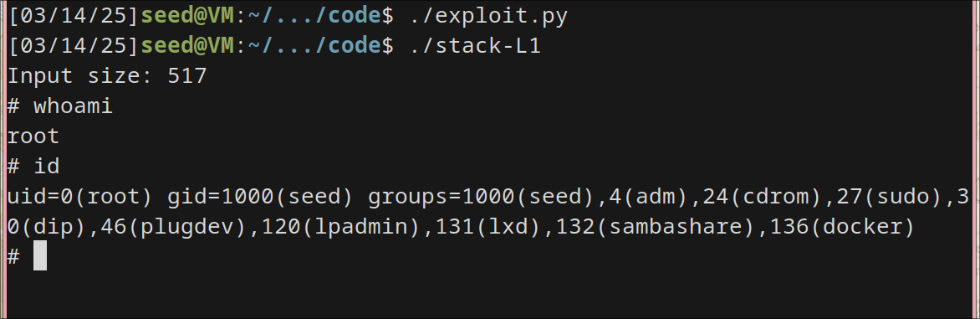Click seed@VM in the exploit.py prompt
The image size is (980, 319).
tap(187, 16)
